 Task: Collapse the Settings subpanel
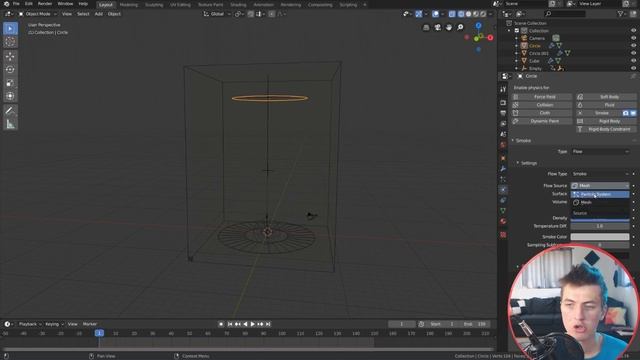tap(518, 163)
